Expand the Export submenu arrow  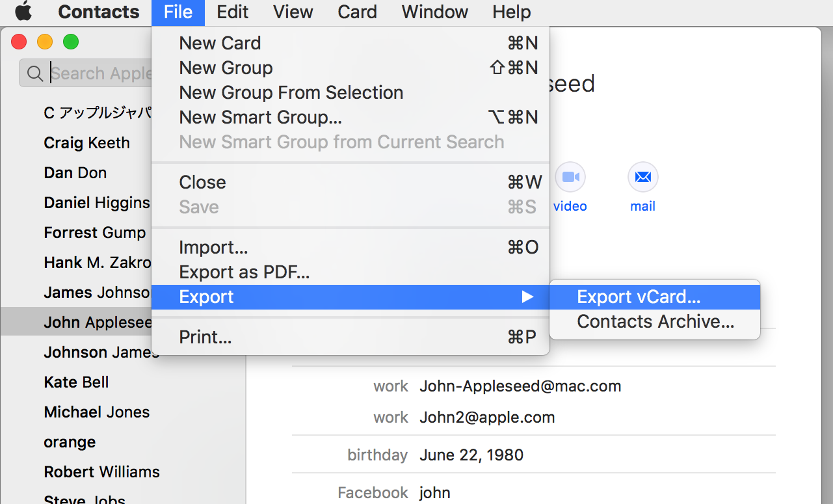(527, 297)
